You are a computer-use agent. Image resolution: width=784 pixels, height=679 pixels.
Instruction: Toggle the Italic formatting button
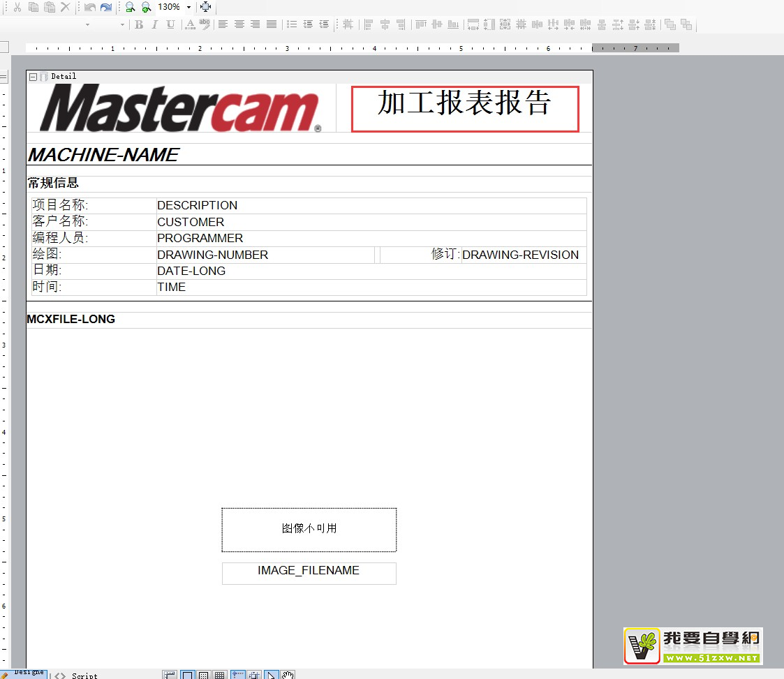tap(154, 24)
